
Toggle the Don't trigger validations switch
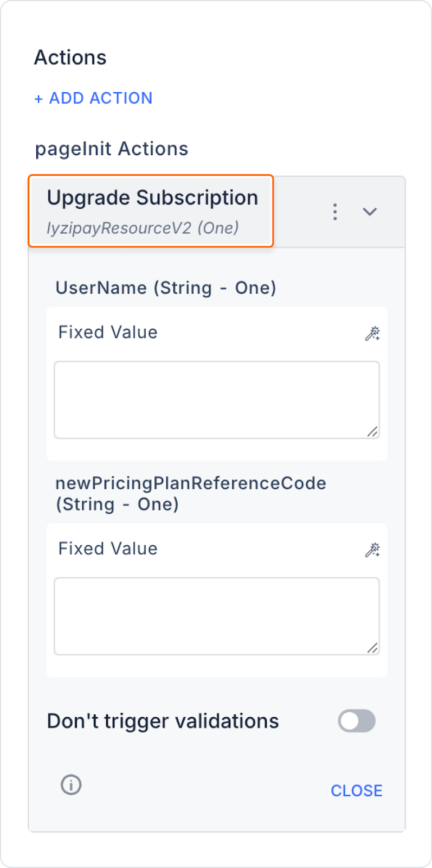(x=357, y=721)
